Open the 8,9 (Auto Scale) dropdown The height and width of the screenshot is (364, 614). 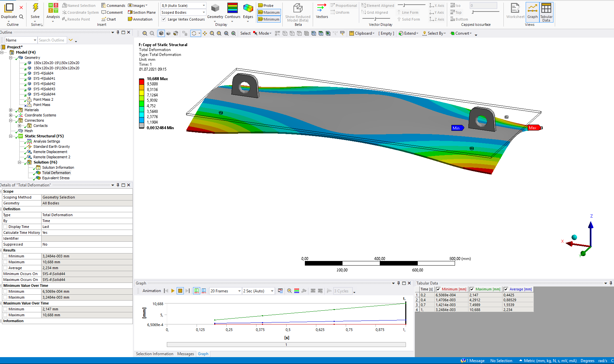coord(183,6)
